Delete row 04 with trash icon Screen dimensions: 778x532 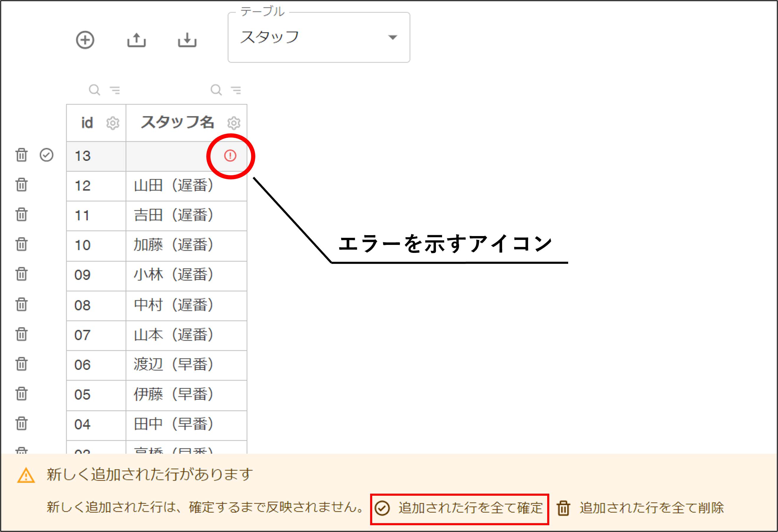tap(22, 423)
